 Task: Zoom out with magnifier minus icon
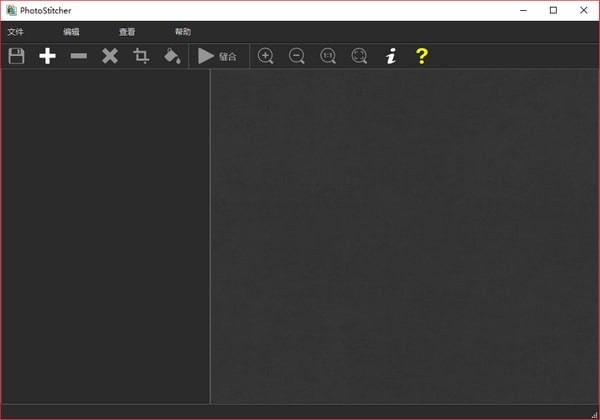click(297, 56)
